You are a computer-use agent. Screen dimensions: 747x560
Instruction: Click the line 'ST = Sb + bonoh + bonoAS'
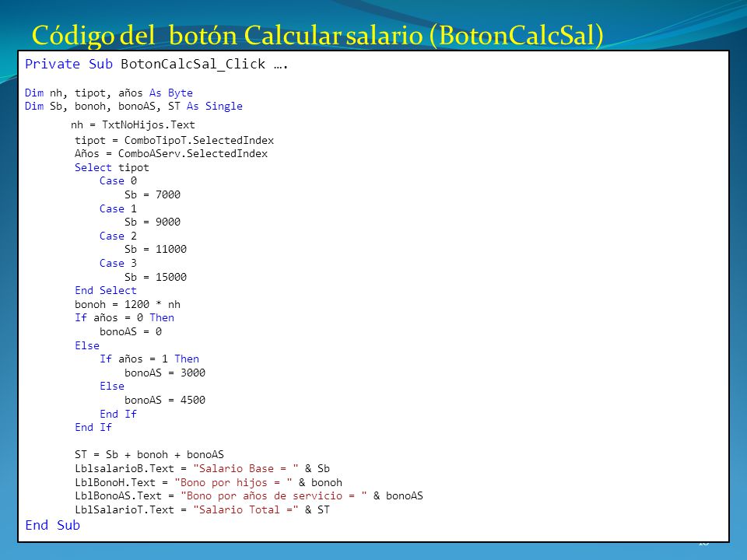(x=149, y=455)
